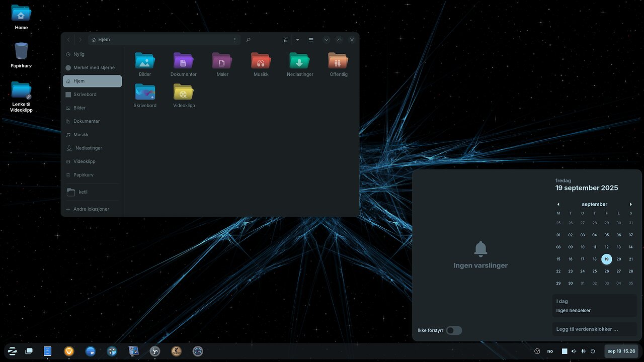Open Nedlastinger from the sidebar
The image size is (644, 362).
pyautogui.click(x=92, y=148)
